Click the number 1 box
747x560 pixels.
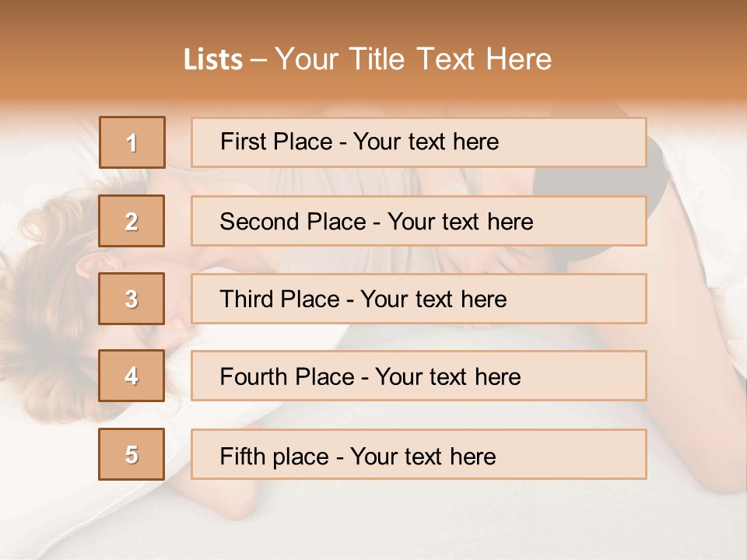point(132,142)
